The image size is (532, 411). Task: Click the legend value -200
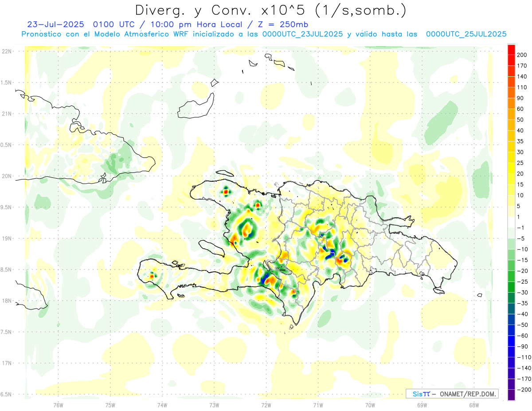tap(524, 390)
